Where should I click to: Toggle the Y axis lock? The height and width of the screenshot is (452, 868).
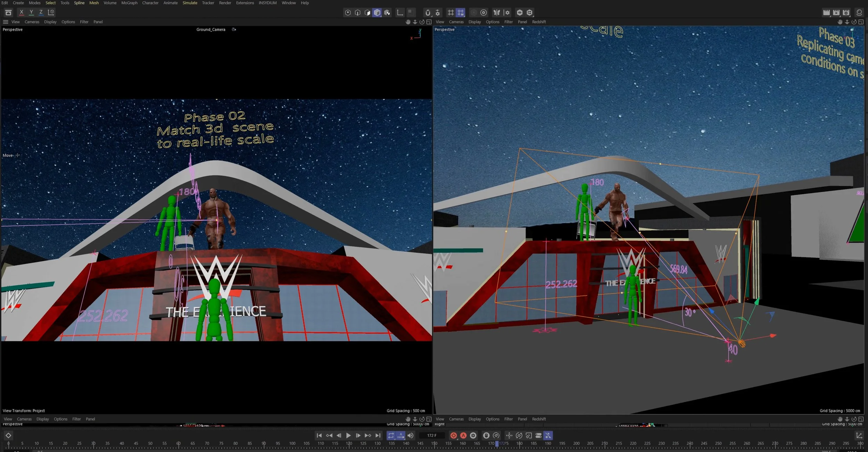point(31,12)
